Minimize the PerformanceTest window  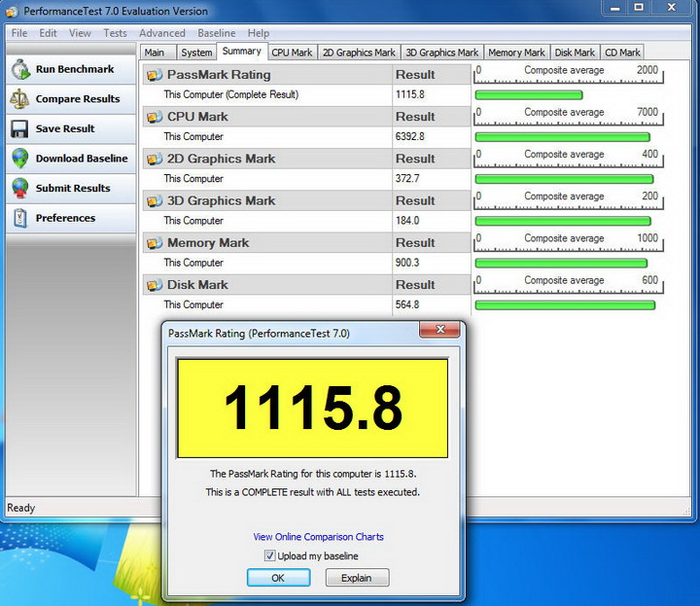click(x=615, y=8)
